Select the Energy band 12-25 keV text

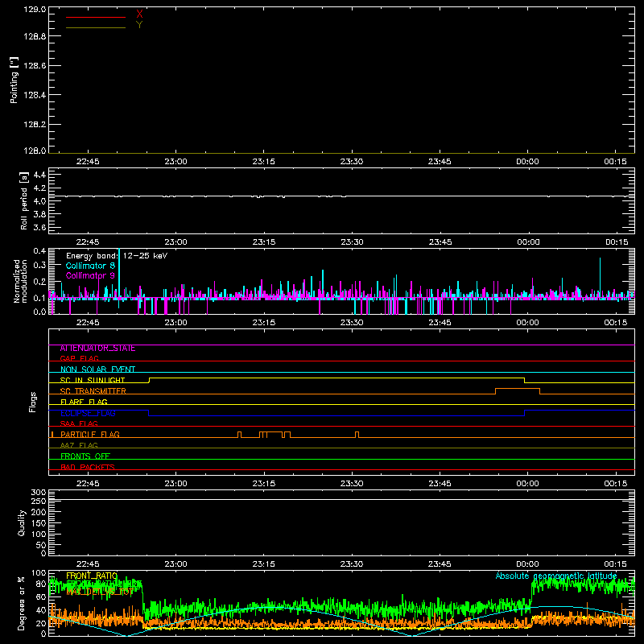[x=117, y=256]
